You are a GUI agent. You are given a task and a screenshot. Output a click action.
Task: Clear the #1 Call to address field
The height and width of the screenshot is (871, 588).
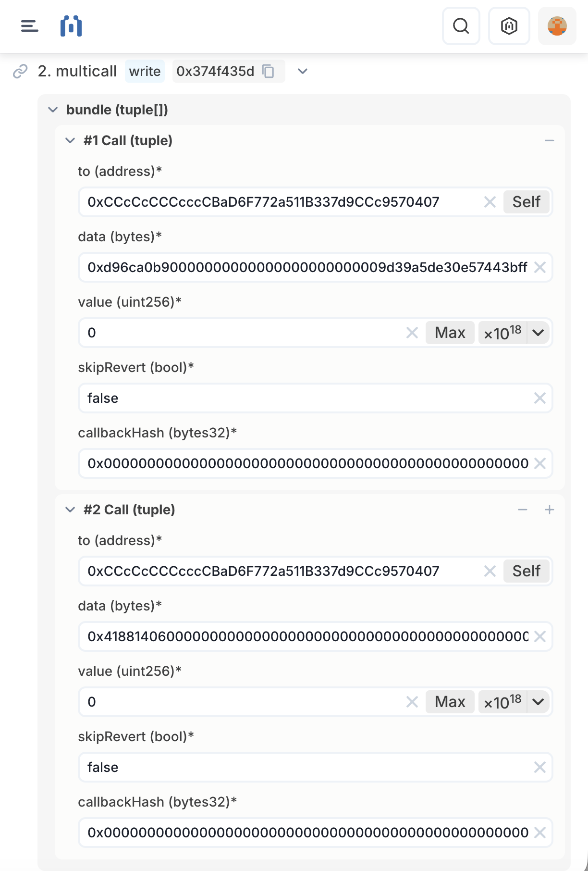tap(490, 202)
